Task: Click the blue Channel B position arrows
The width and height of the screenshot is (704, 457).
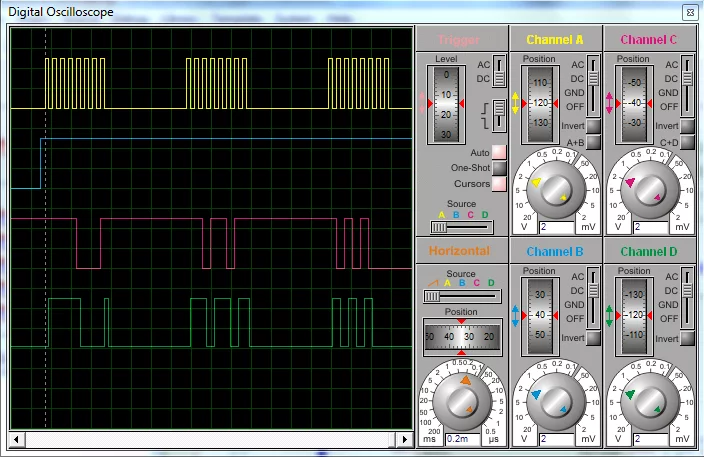Action: [x=515, y=316]
